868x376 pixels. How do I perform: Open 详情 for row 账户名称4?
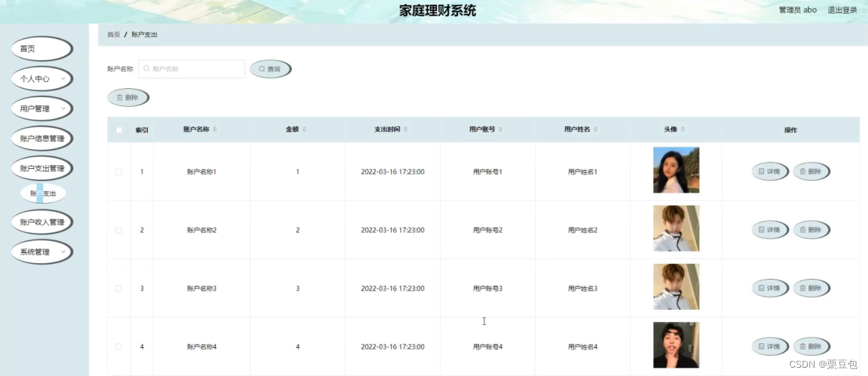770,347
